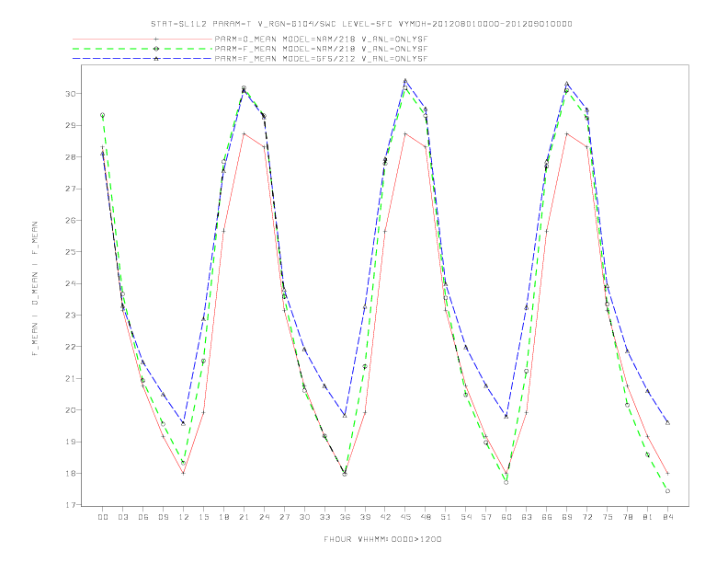Click x-axis tick label 84
Viewport: 728px width, 563px height.
click(667, 517)
